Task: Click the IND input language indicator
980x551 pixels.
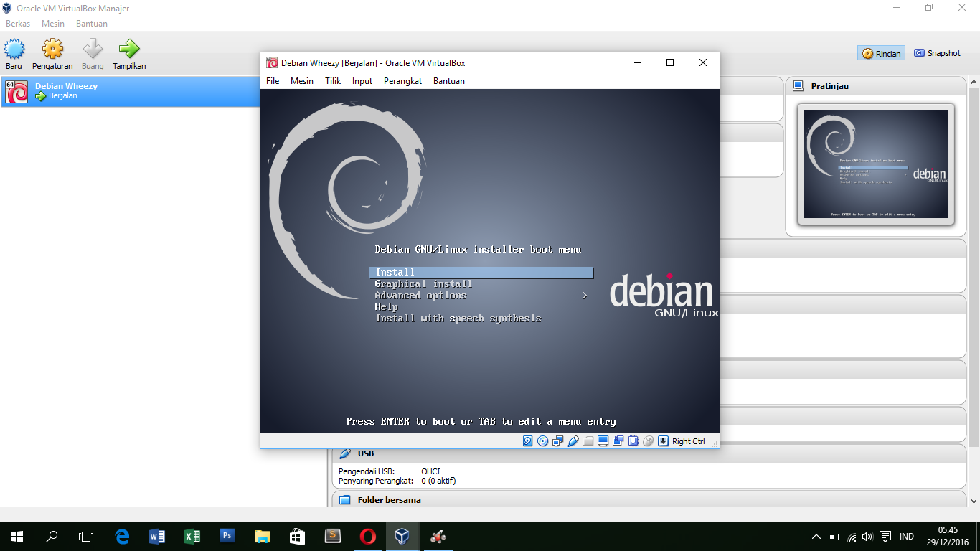Action: click(907, 537)
